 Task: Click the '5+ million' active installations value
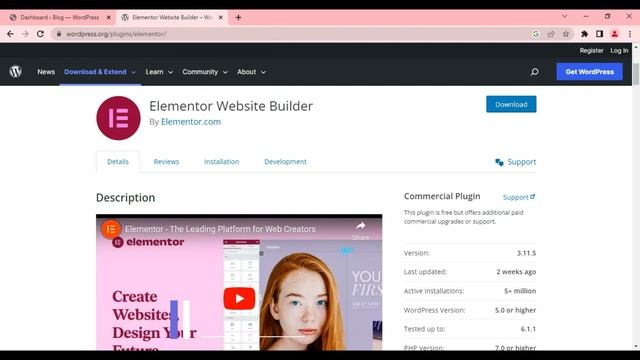tap(520, 291)
